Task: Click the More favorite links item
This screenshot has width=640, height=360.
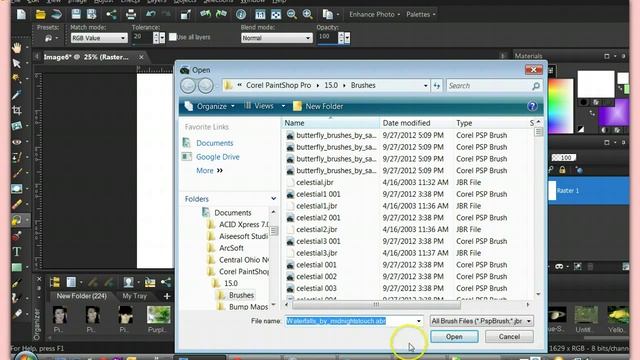Action: pyautogui.click(x=209, y=171)
